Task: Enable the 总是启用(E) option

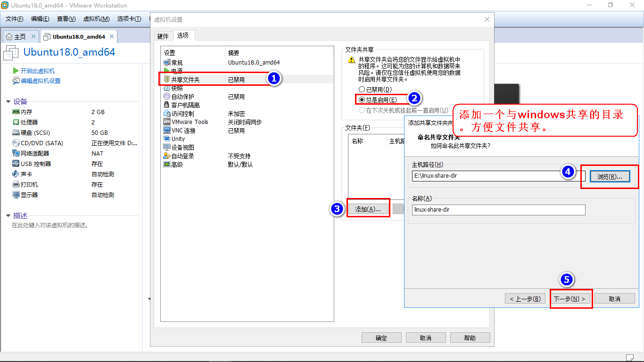Action: pos(361,99)
